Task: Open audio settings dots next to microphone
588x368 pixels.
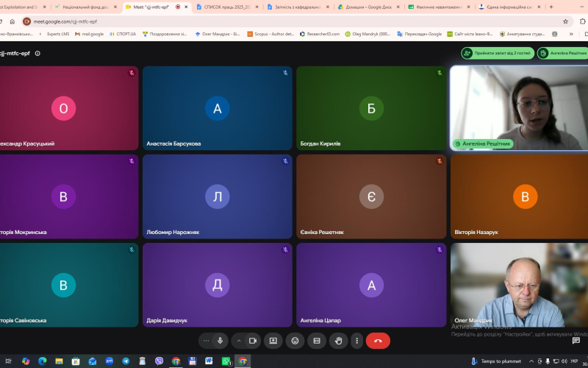Action: (206, 341)
